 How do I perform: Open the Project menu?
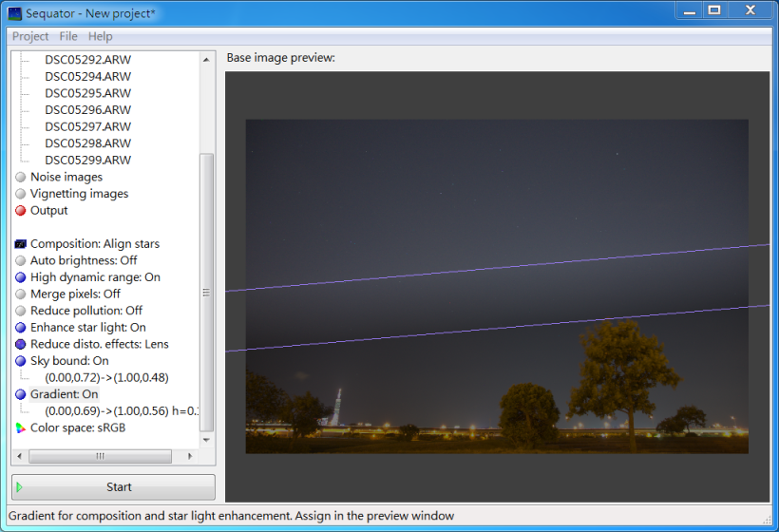click(30, 36)
